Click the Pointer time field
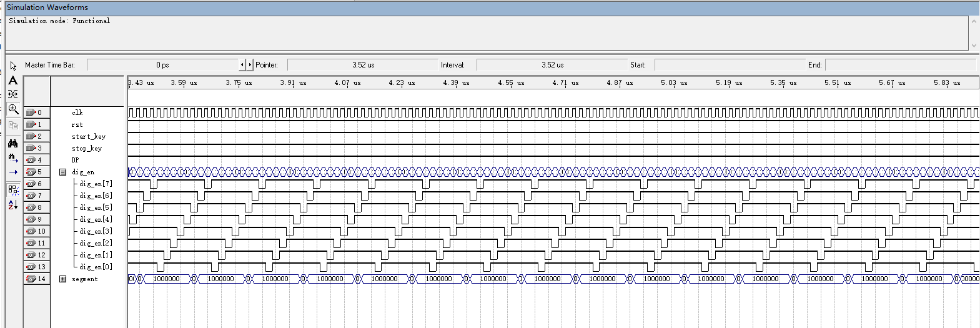980x328 pixels. pyautogui.click(x=364, y=65)
